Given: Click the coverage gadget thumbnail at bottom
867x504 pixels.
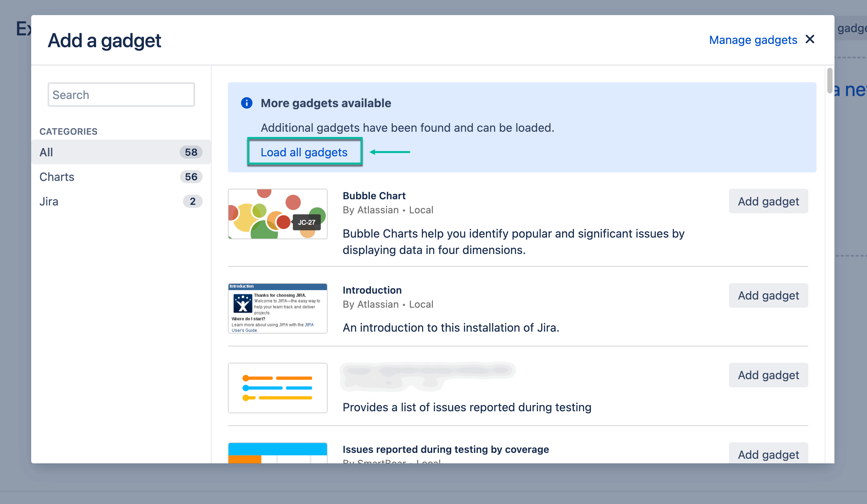Looking at the screenshot, I should tap(277, 453).
